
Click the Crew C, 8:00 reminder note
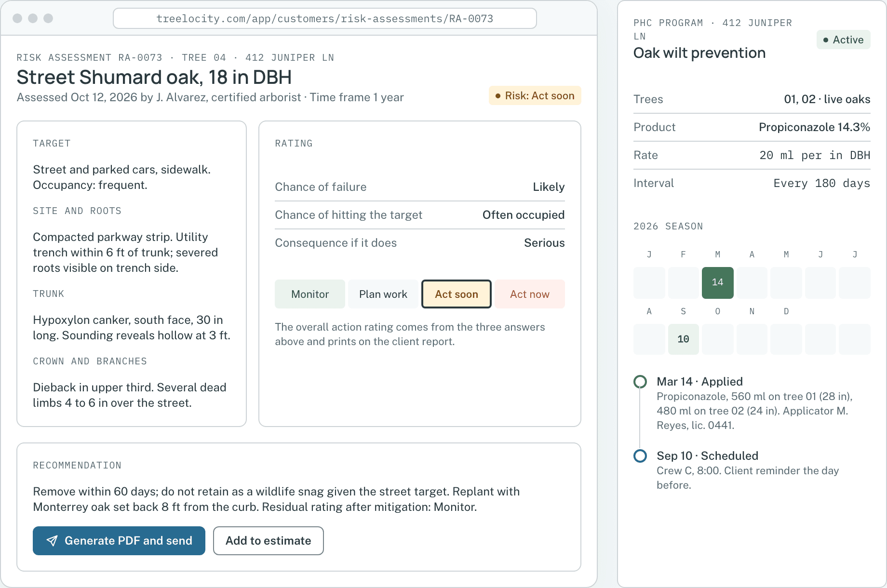coord(748,478)
